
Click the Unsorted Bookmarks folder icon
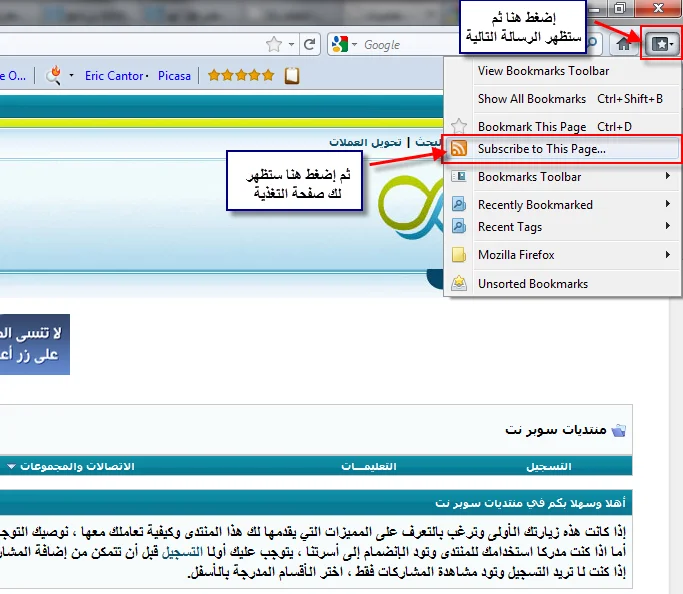click(x=459, y=283)
